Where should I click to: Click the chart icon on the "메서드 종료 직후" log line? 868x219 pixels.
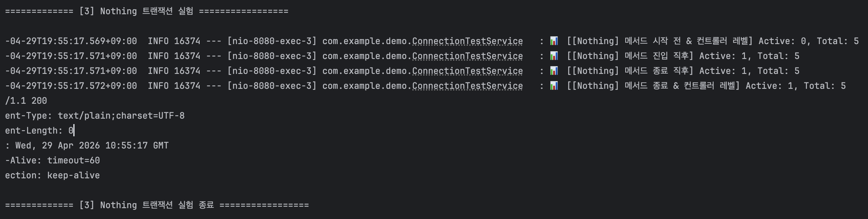[x=554, y=71]
